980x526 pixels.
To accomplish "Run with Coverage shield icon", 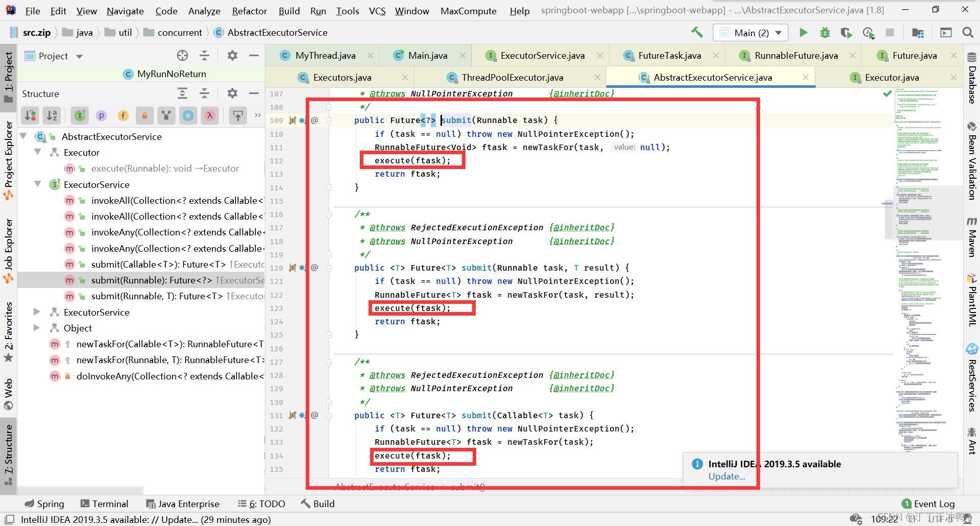I will click(846, 33).
